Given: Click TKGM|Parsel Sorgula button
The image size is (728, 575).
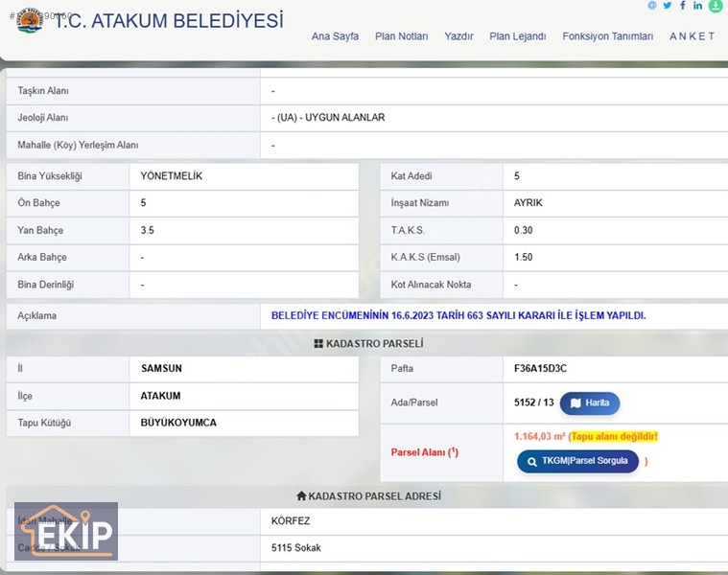Looking at the screenshot, I should (x=577, y=461).
